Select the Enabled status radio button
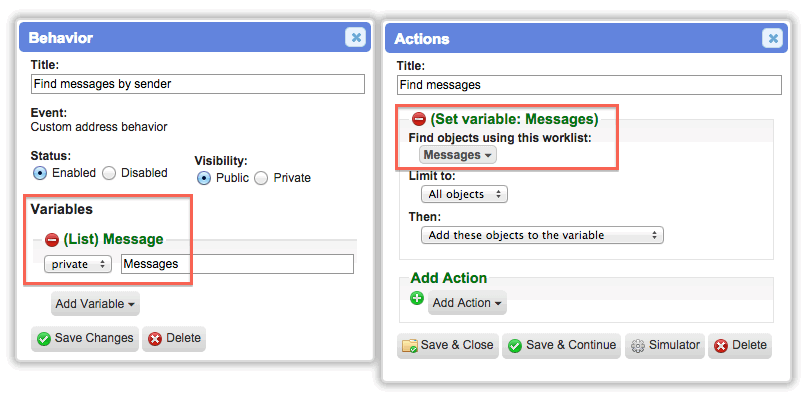Image resolution: width=806 pixels, height=405 pixels. [x=40, y=173]
